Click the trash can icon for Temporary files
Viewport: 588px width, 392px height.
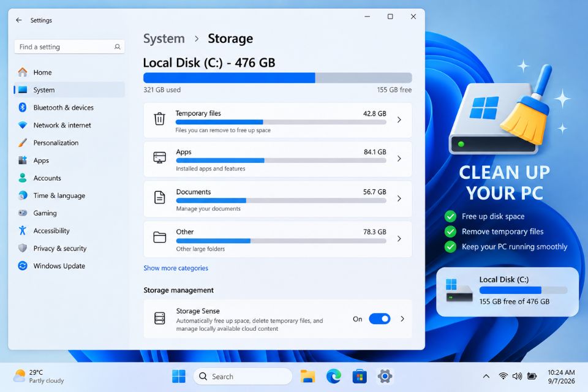(x=159, y=119)
